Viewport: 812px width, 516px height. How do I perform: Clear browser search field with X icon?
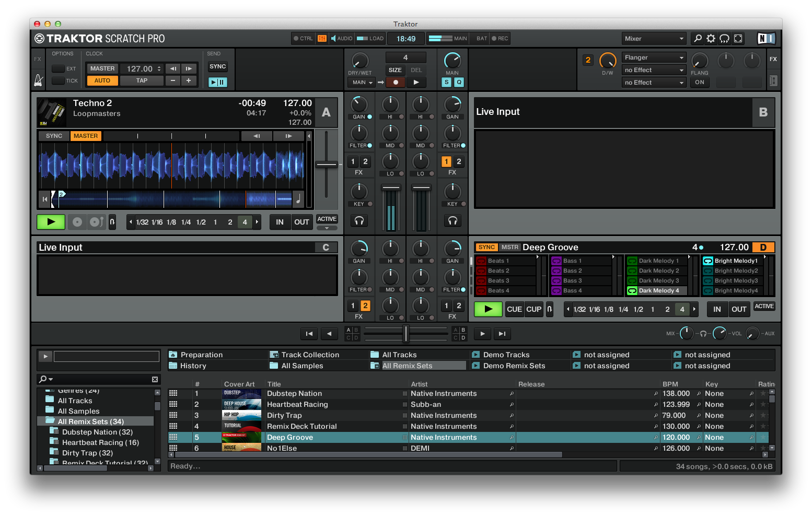pyautogui.click(x=155, y=379)
